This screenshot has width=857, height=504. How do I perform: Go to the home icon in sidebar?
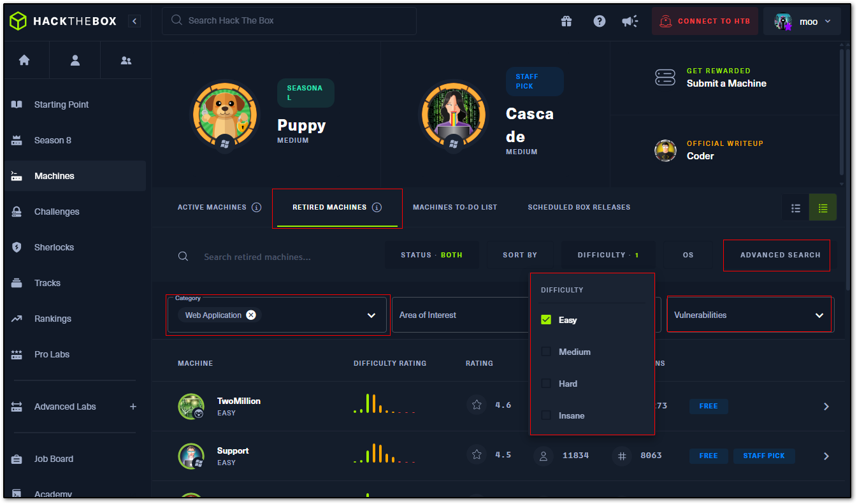24,60
